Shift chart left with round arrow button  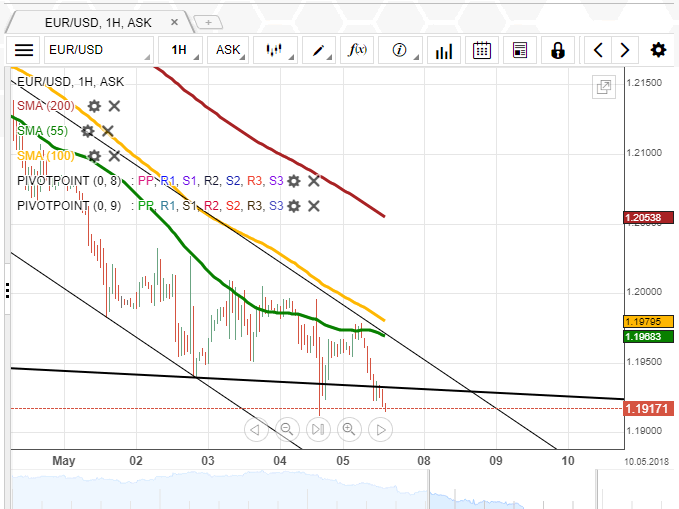click(256, 430)
